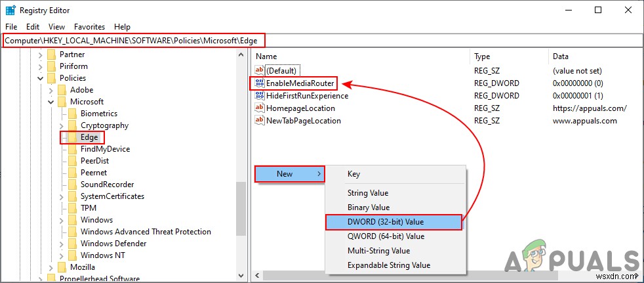The height and width of the screenshot is (283, 644).
Task: Click the www.appuals.com data cell
Action: (585, 121)
